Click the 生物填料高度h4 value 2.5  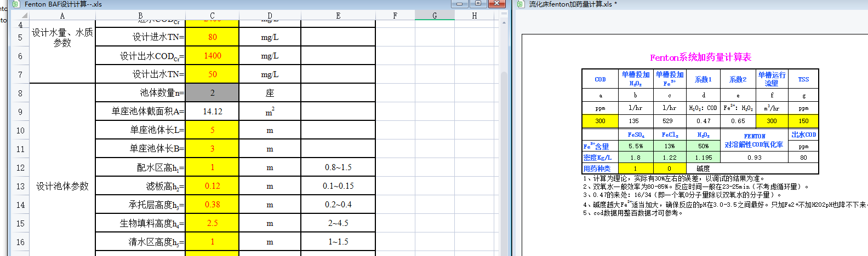tap(212, 223)
